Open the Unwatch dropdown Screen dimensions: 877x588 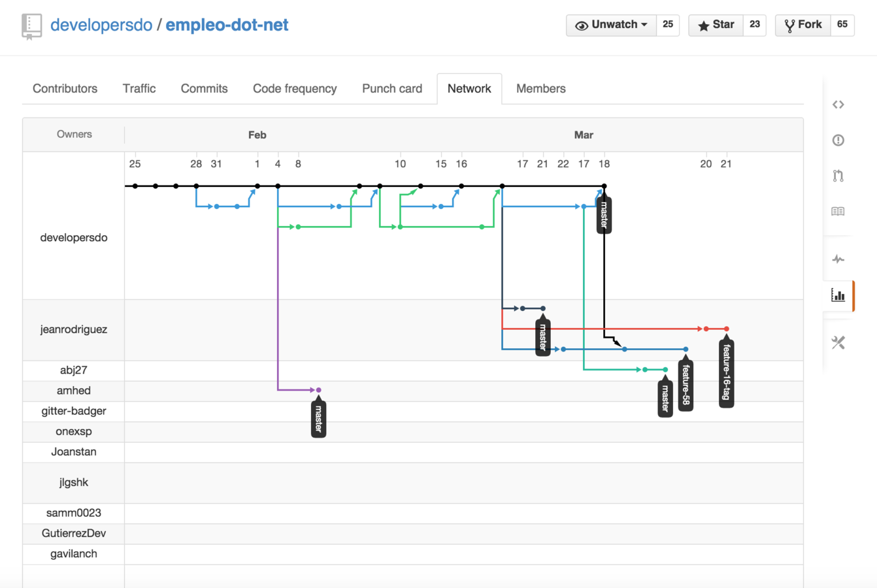click(x=611, y=25)
